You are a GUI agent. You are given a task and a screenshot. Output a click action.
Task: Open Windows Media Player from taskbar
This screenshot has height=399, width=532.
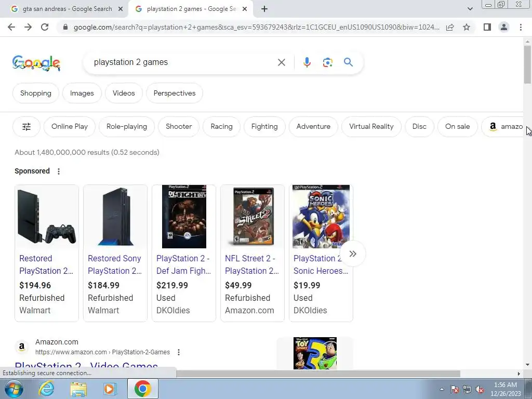[x=110, y=389]
